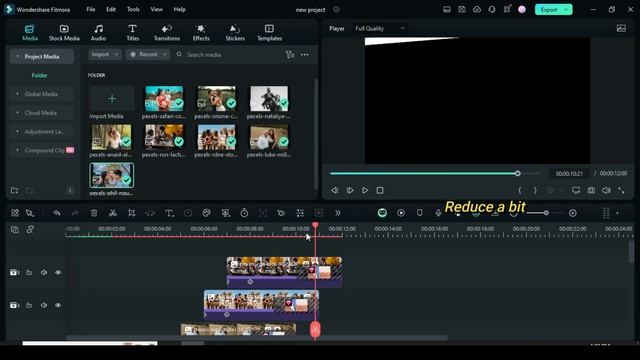Open the Help menu
The height and width of the screenshot is (360, 640).
click(179, 9)
